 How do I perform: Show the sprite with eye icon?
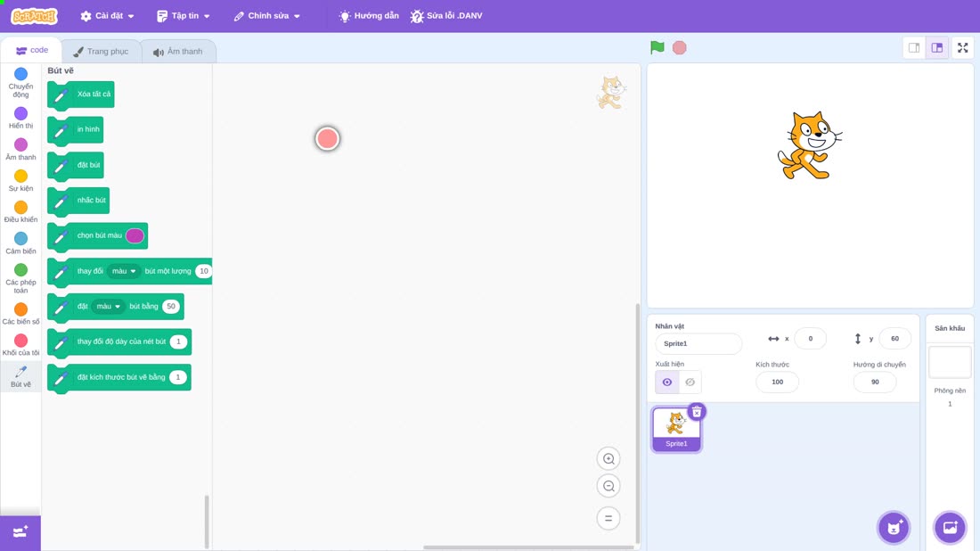[667, 382]
